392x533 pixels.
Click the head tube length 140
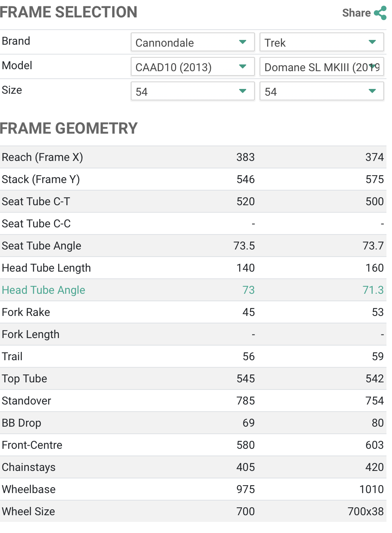coord(245,268)
